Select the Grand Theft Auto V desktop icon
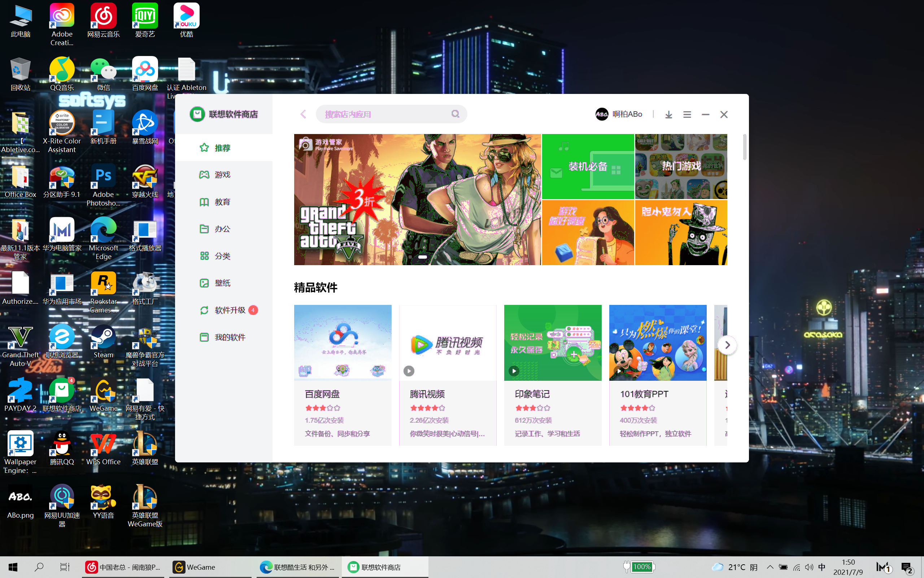The image size is (924, 578). tap(20, 346)
